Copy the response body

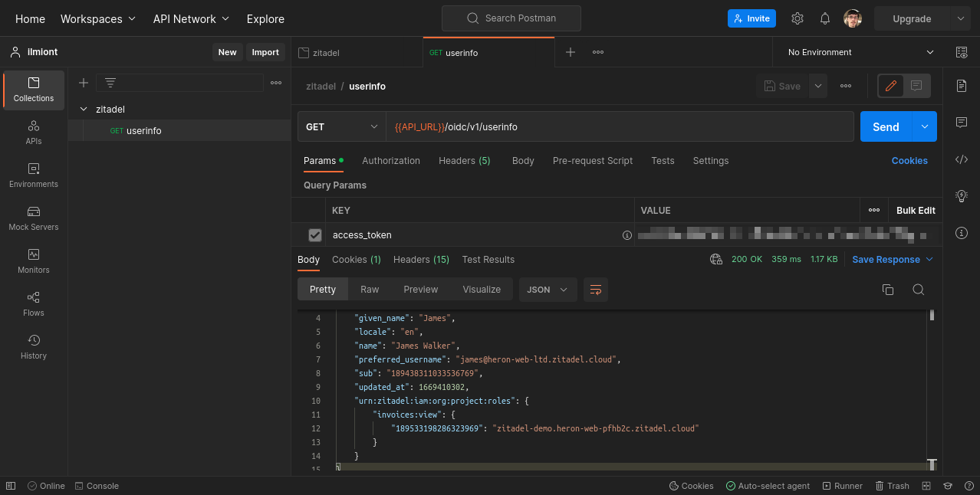[x=888, y=290]
